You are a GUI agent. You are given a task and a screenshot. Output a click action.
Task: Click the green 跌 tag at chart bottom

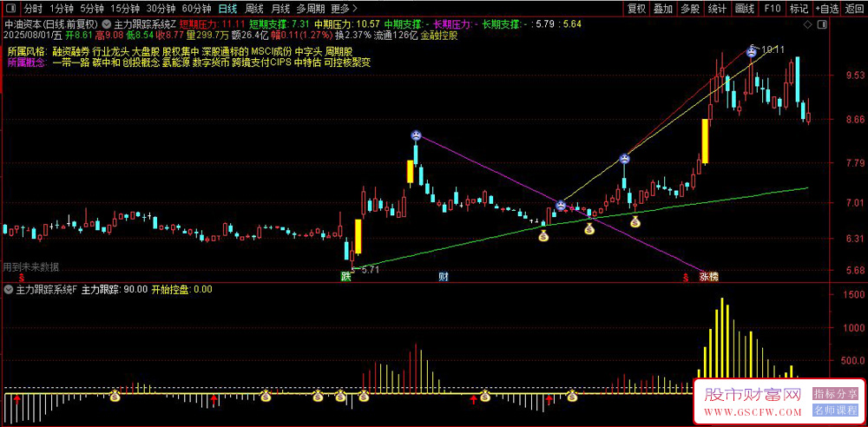[345, 276]
